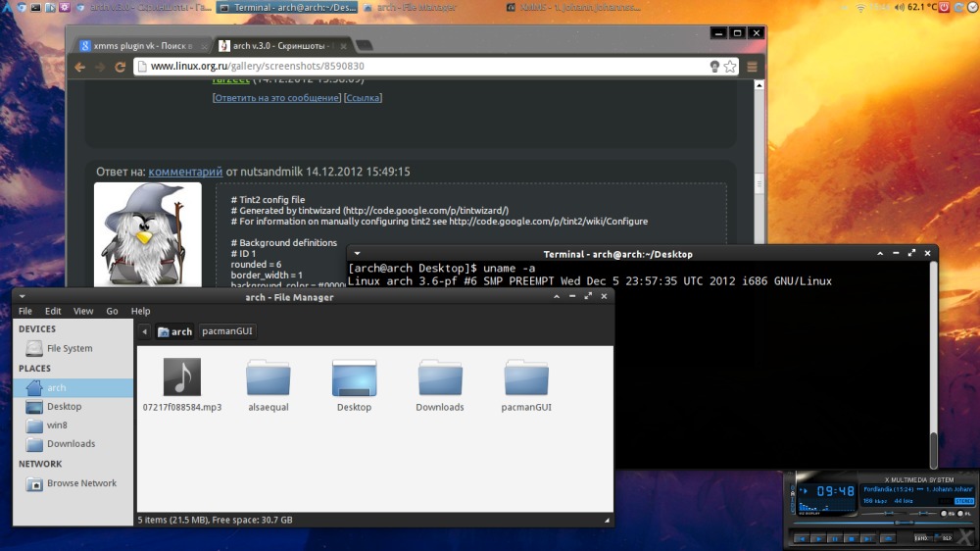Click the Ссылка link
The width and height of the screenshot is (980, 551).
click(x=363, y=98)
